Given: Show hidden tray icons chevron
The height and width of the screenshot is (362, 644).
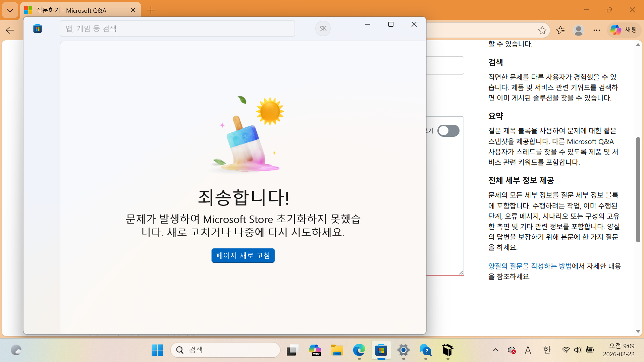Looking at the screenshot, I should click(495, 350).
